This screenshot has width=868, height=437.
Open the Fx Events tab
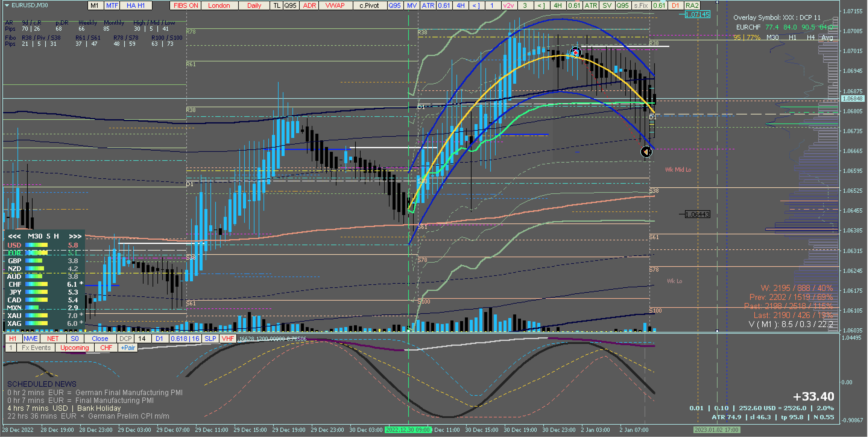pos(36,348)
